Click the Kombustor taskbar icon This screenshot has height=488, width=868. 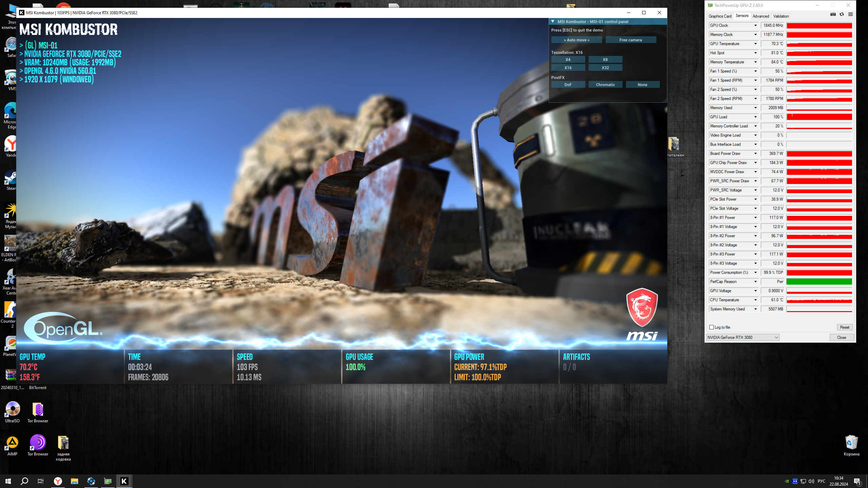(124, 481)
